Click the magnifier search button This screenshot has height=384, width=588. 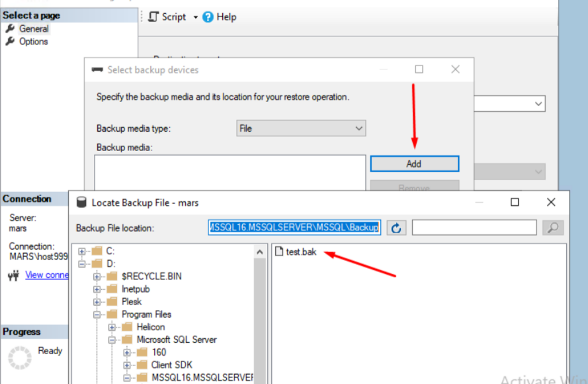tap(553, 228)
